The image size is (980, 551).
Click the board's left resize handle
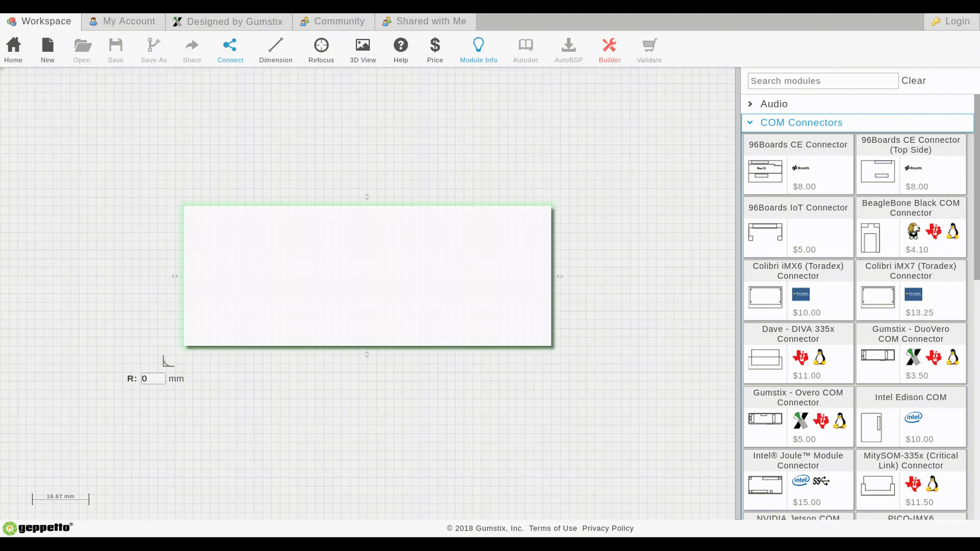(175, 277)
